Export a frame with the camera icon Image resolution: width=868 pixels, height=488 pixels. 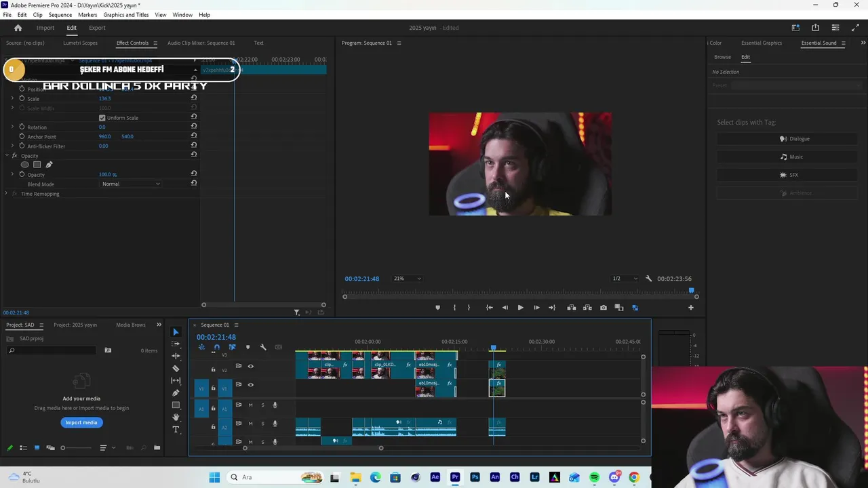point(604,308)
